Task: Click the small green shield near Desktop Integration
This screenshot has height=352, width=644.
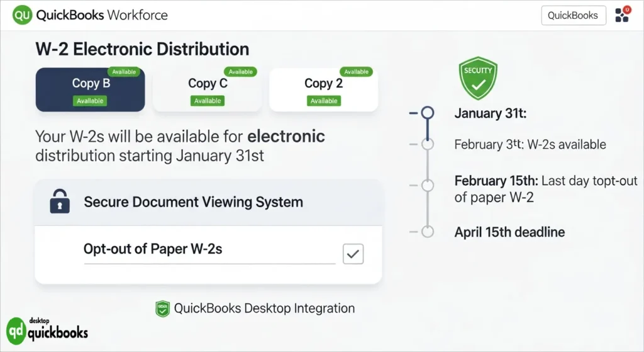Action: point(162,309)
